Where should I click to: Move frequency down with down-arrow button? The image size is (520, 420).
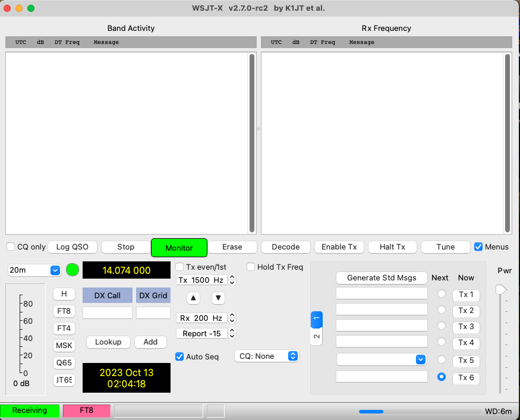click(x=218, y=298)
